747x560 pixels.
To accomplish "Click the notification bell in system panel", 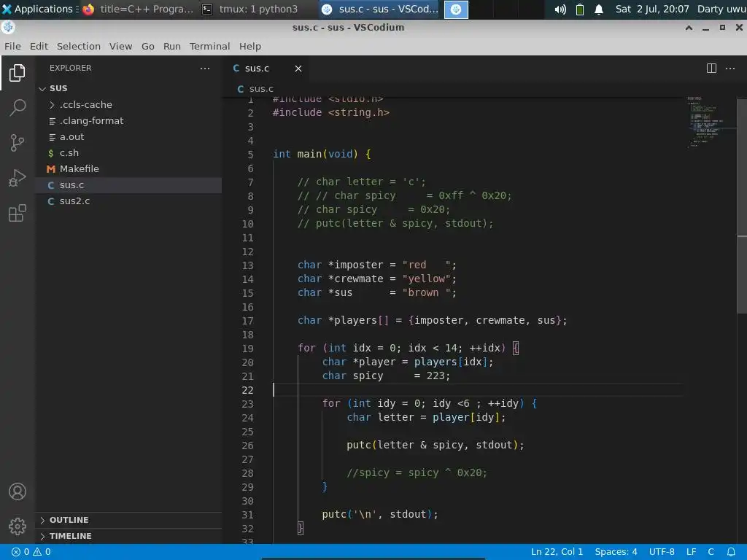I will tap(599, 9).
